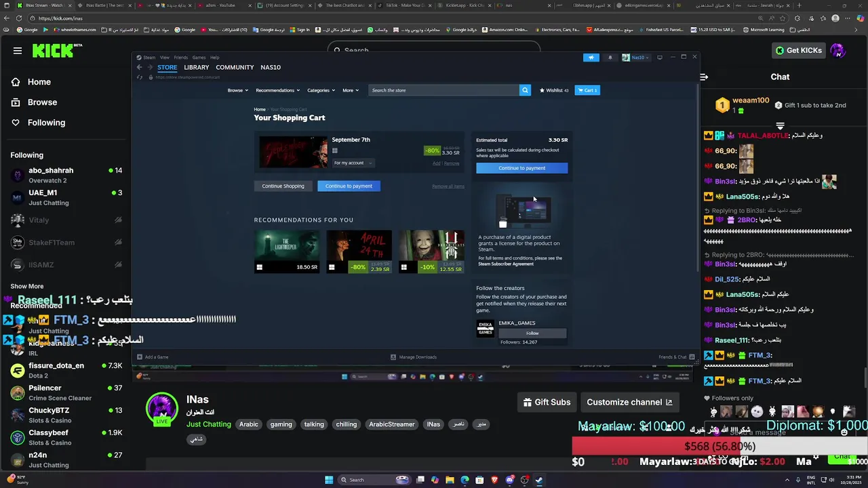Click Continue to payment below the cart item
This screenshot has height=488, width=868.
tap(349, 186)
